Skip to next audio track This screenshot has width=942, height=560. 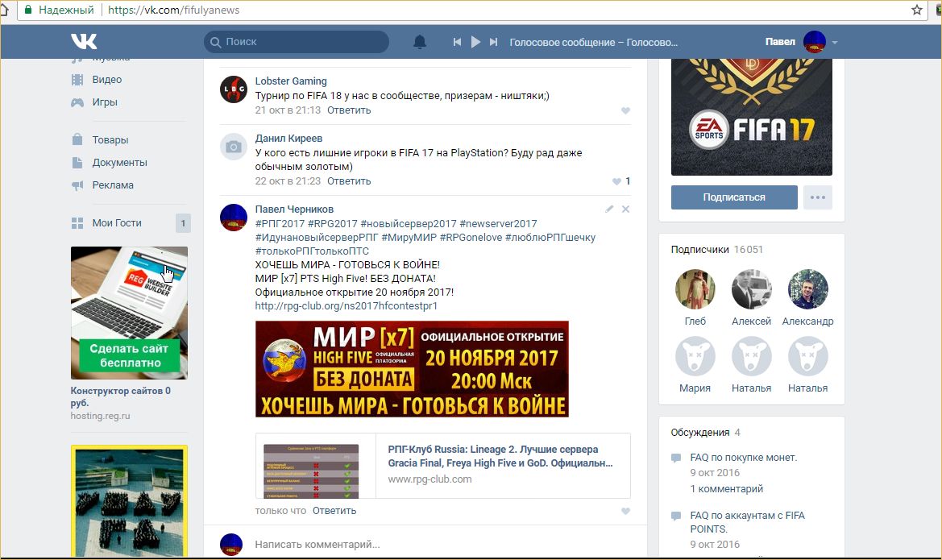[x=494, y=42]
